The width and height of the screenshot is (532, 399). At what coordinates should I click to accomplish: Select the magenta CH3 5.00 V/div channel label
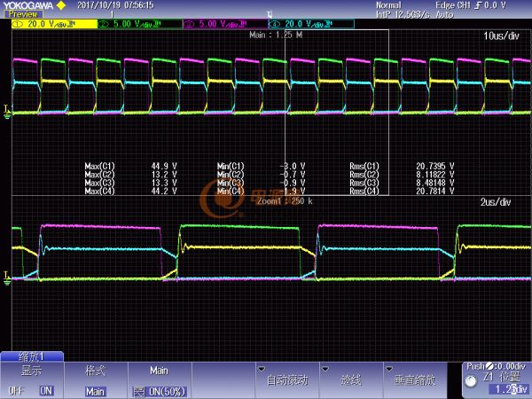225,24
